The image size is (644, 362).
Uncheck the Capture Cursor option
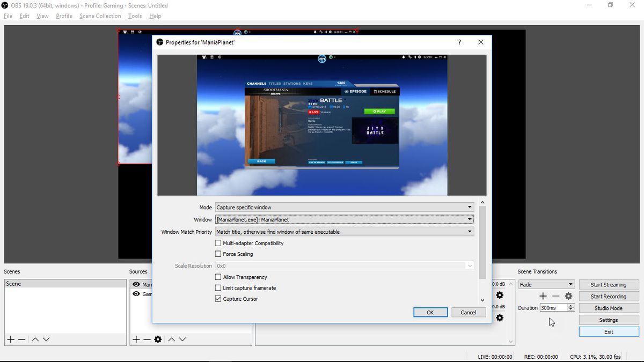pyautogui.click(x=218, y=299)
